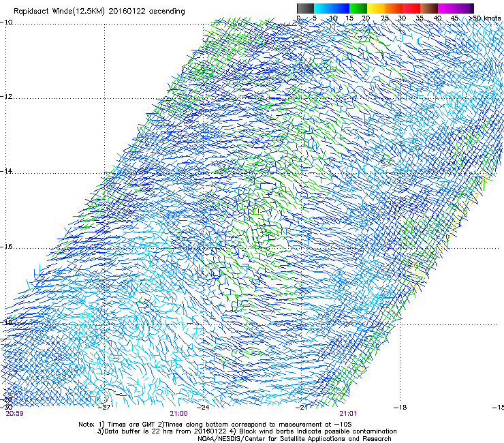Click the '-24' longitude label on bottom axis
The height and width of the screenshot is (443, 504).
pyautogui.click(x=203, y=408)
